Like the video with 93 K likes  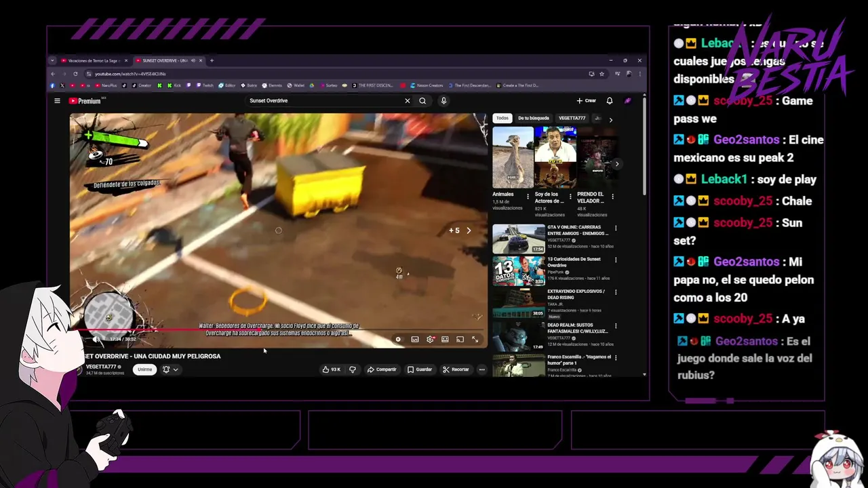[x=332, y=369]
